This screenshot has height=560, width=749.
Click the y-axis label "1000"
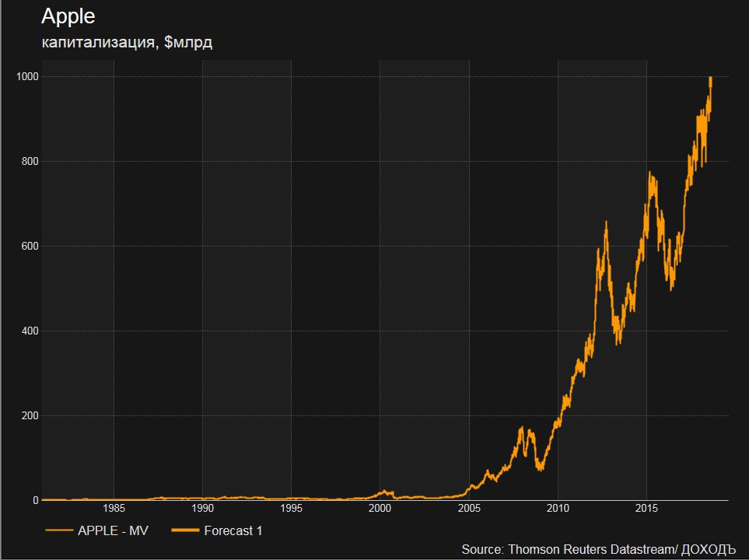pos(27,76)
